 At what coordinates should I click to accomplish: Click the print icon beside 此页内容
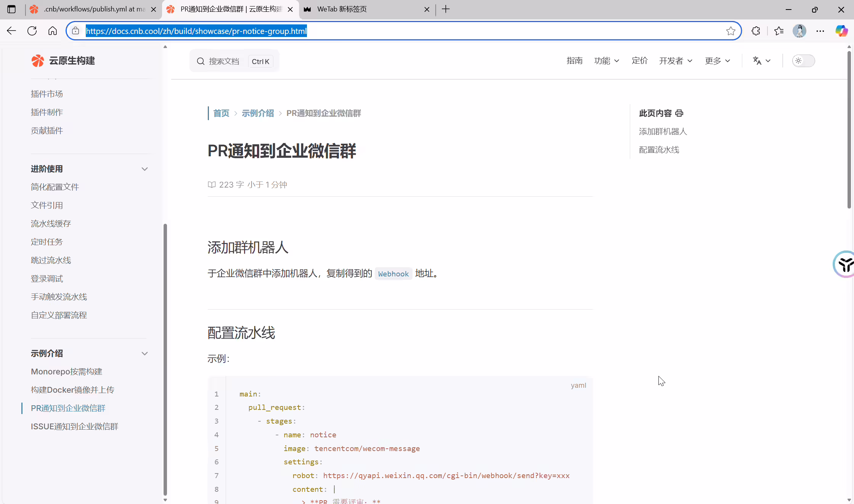pyautogui.click(x=679, y=113)
